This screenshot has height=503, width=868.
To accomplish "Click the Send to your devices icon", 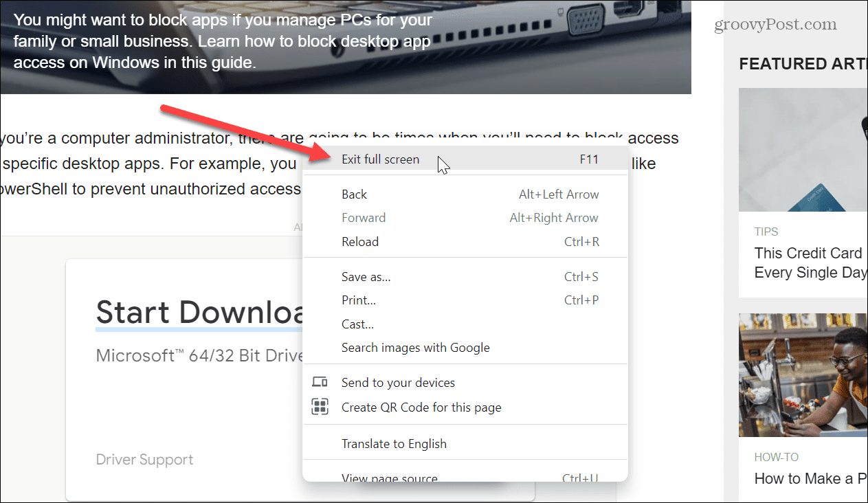I will (320, 383).
